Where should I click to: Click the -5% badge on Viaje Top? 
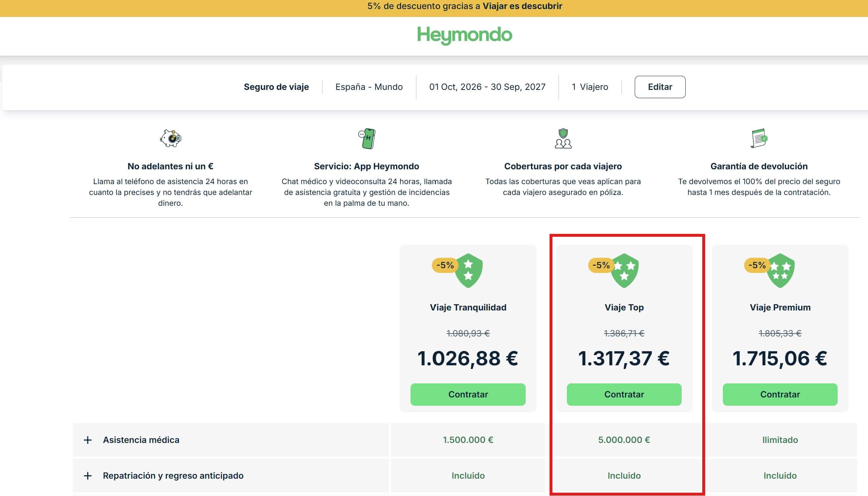click(x=601, y=265)
